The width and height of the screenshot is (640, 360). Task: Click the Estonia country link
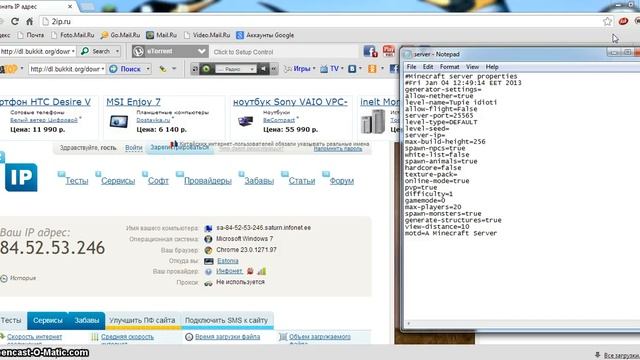click(x=228, y=261)
